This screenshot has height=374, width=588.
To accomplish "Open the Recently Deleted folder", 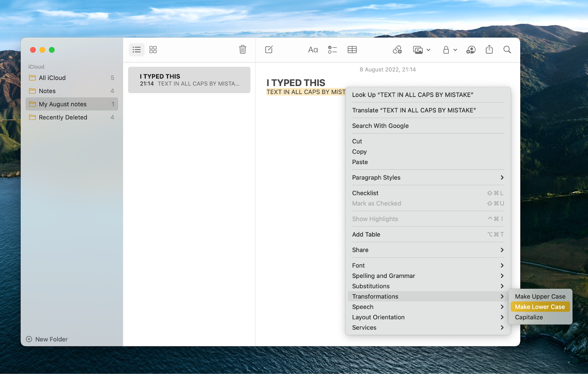I will coord(63,117).
